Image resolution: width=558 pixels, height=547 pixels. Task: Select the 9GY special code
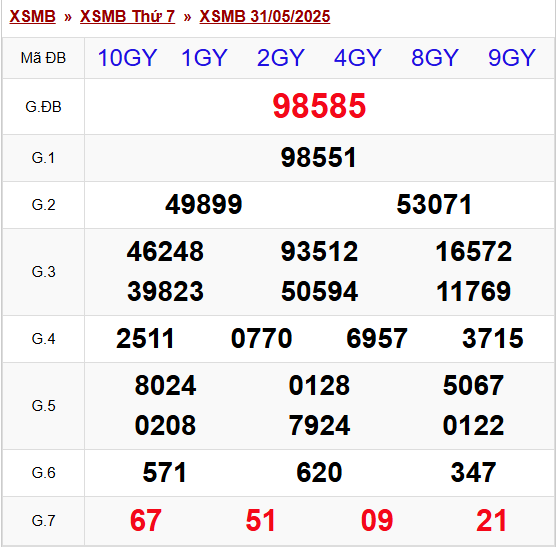(x=512, y=58)
